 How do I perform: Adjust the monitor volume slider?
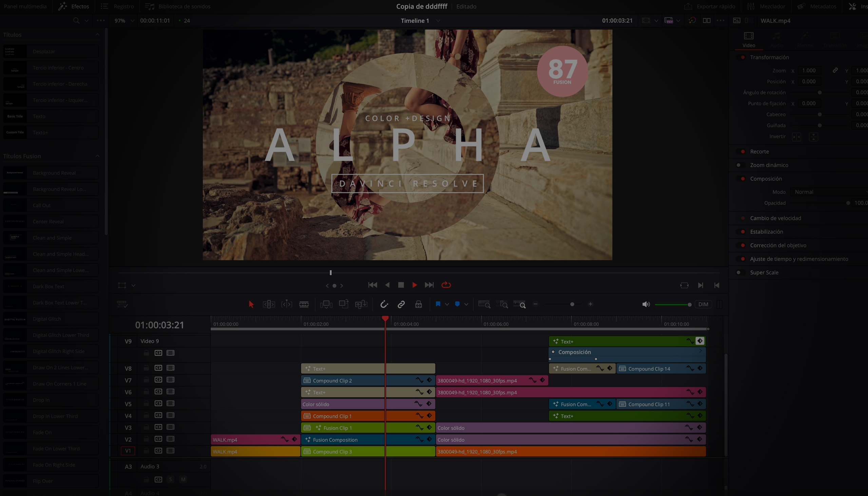[672, 305]
